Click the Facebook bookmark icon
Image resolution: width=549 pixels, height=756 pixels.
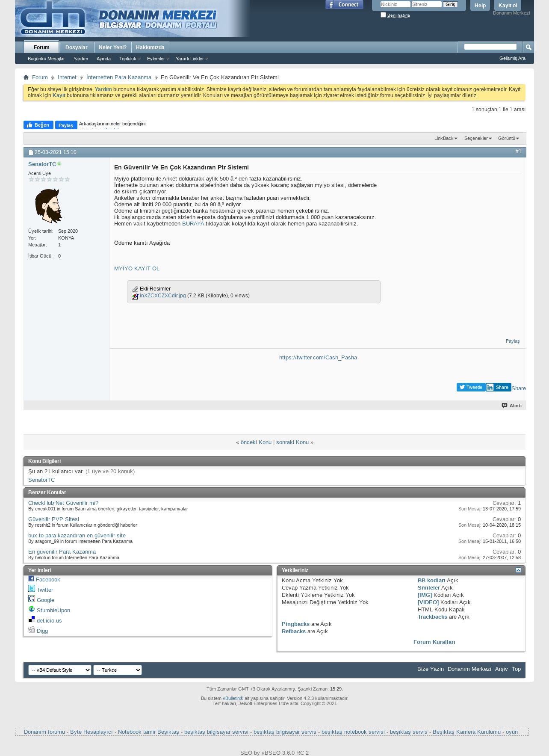click(x=31, y=579)
